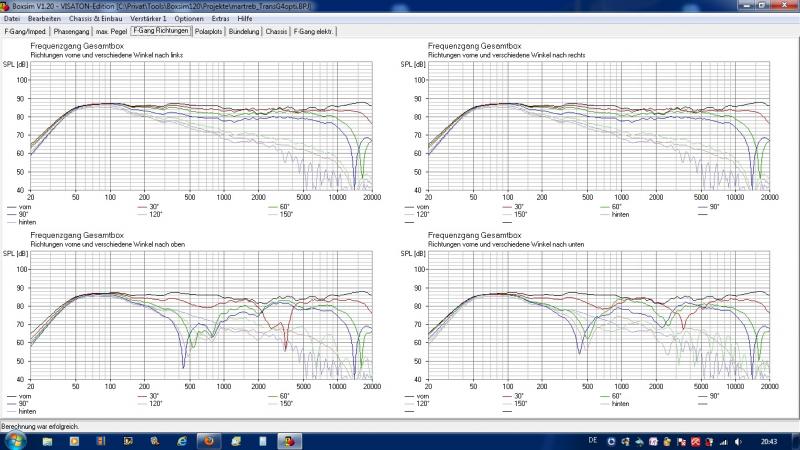Open the Windows Start menu

coord(13,440)
